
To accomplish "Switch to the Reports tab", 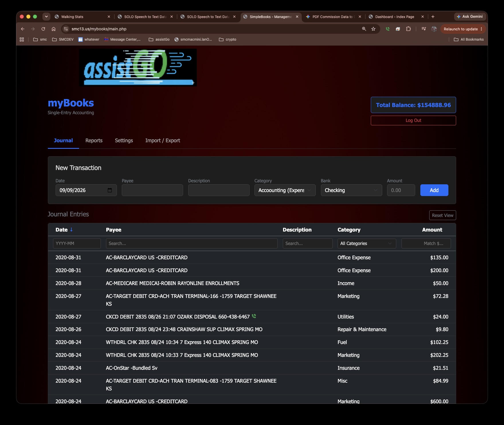I will coord(94,141).
